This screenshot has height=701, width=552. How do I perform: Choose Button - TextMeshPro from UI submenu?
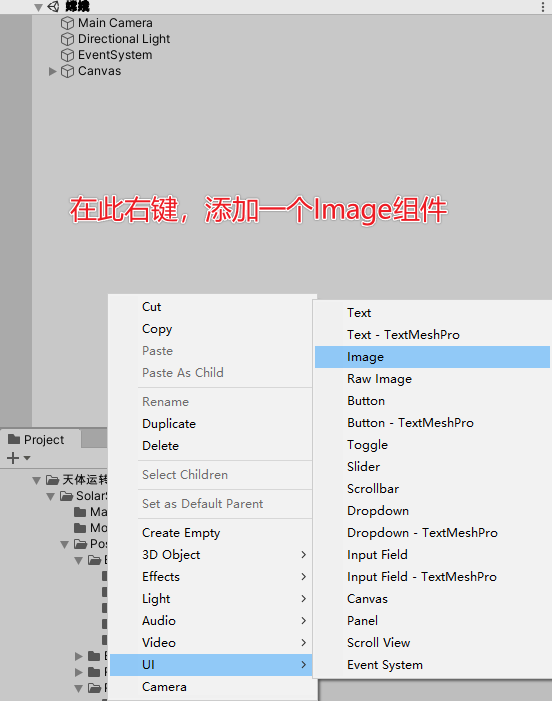pyautogui.click(x=432, y=423)
